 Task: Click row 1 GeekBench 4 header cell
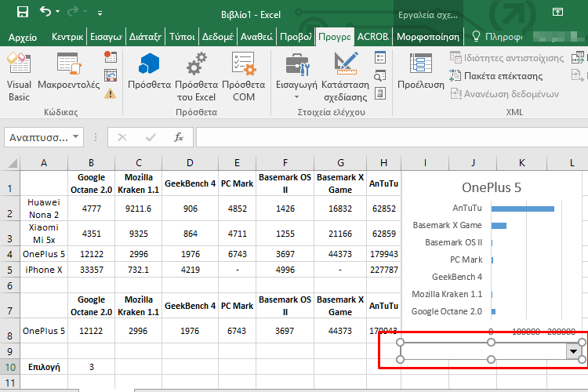click(x=191, y=183)
